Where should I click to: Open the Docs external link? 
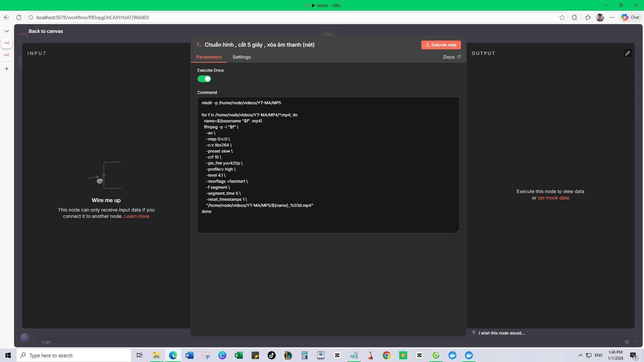point(451,57)
